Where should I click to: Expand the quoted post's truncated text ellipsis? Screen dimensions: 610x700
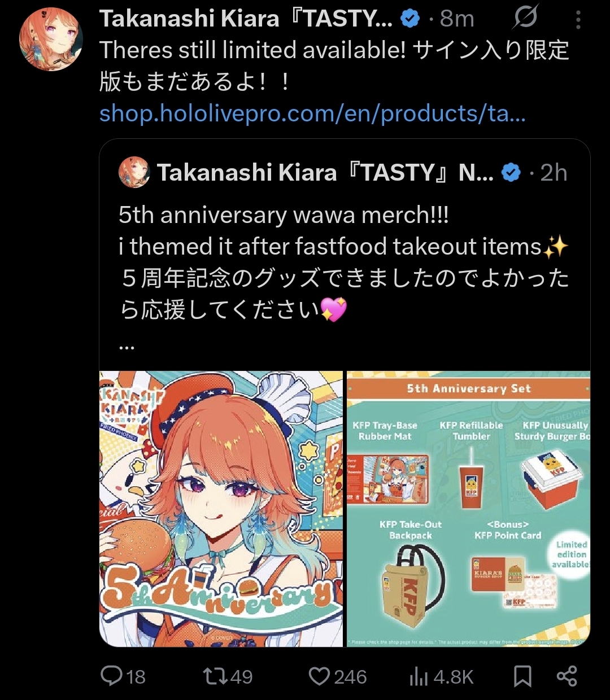coord(127,345)
